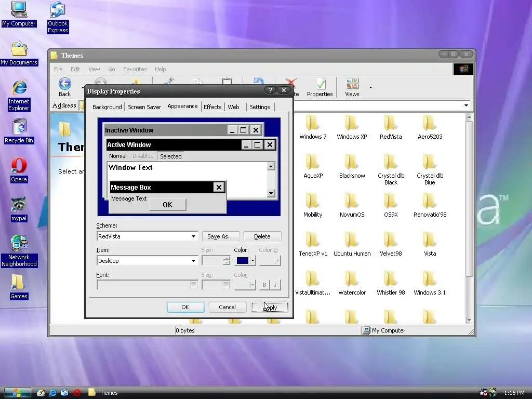This screenshot has height=399, width=532.
Task: Click the Message Box preview OK button
Action: [168, 205]
